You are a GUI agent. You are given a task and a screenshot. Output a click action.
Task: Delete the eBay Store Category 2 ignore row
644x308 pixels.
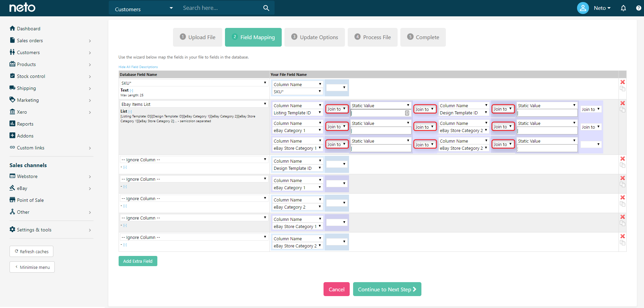623,236
